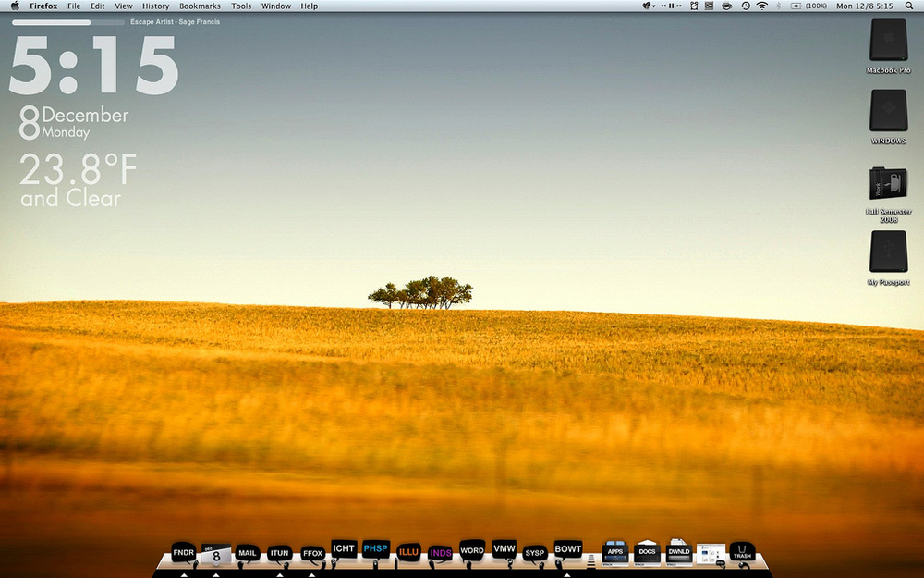Click the ITUN iTunes dock icon

tap(279, 553)
